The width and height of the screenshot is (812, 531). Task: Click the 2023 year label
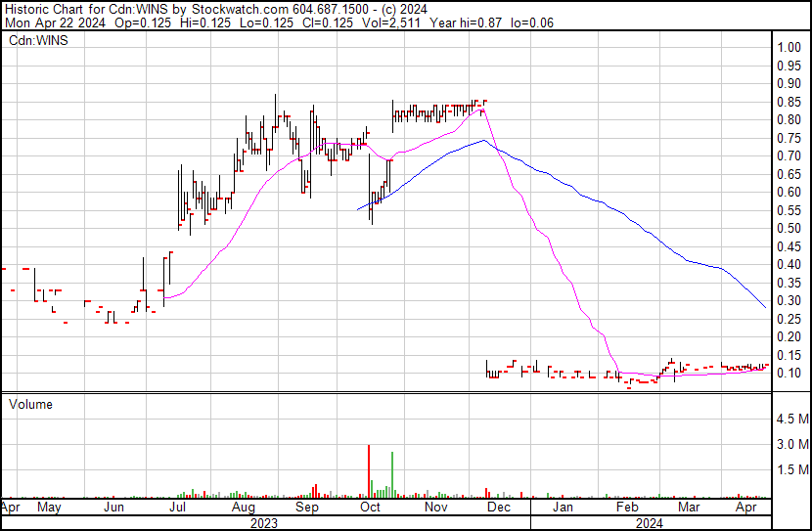pyautogui.click(x=264, y=523)
